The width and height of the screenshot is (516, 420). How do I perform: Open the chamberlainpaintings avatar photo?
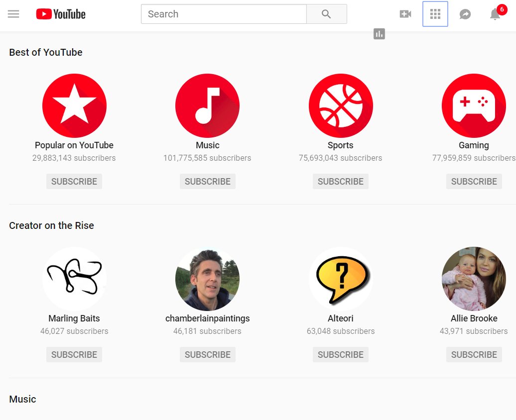[x=207, y=279]
